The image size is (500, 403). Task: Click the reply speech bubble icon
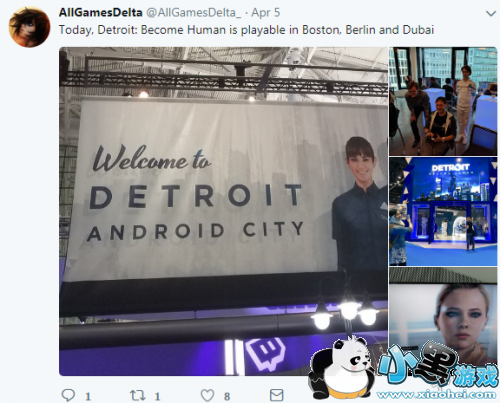pyautogui.click(x=68, y=395)
